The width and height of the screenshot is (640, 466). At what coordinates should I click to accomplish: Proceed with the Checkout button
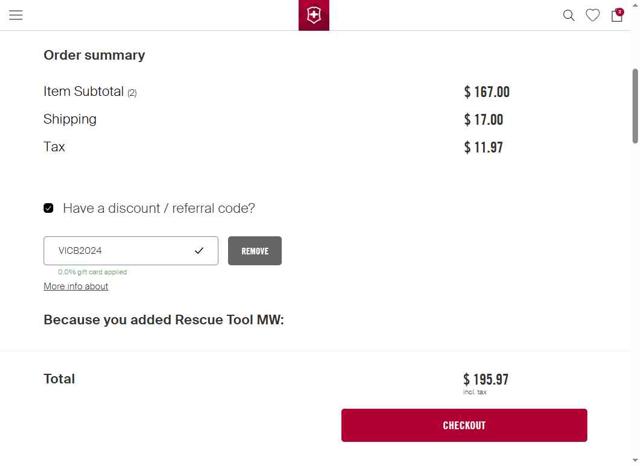click(x=464, y=425)
